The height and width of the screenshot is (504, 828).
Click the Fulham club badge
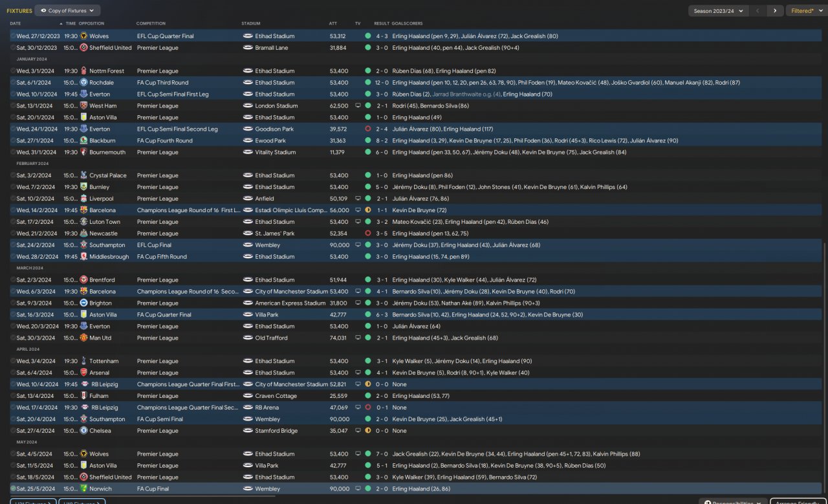[83, 396]
